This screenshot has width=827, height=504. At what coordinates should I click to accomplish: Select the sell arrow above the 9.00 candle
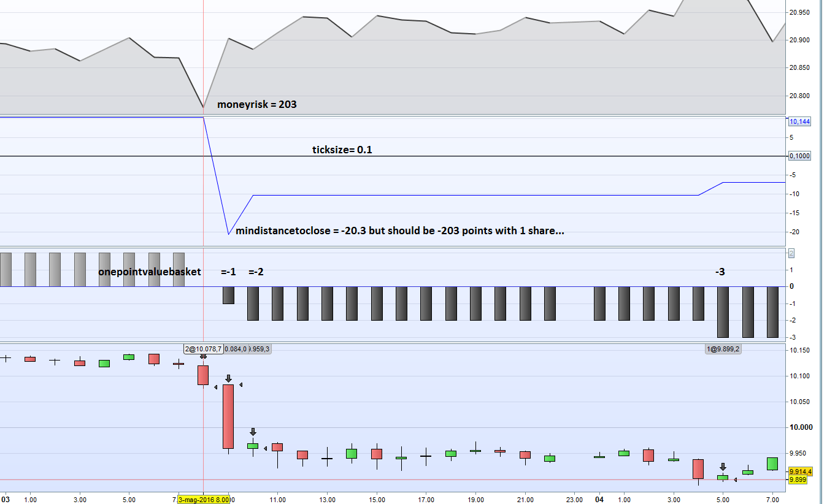tap(228, 379)
